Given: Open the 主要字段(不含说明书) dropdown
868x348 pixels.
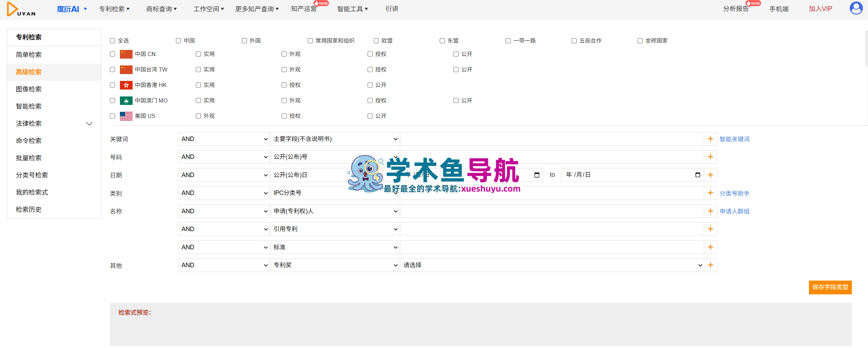Looking at the screenshot, I should click(335, 139).
